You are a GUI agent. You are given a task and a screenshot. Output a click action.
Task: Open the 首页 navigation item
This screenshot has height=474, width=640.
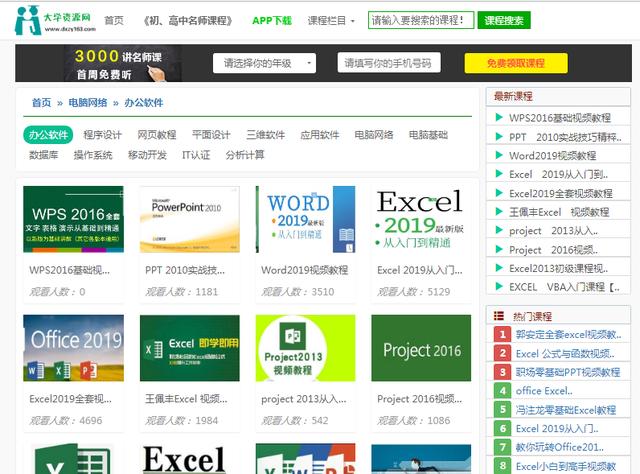point(114,20)
